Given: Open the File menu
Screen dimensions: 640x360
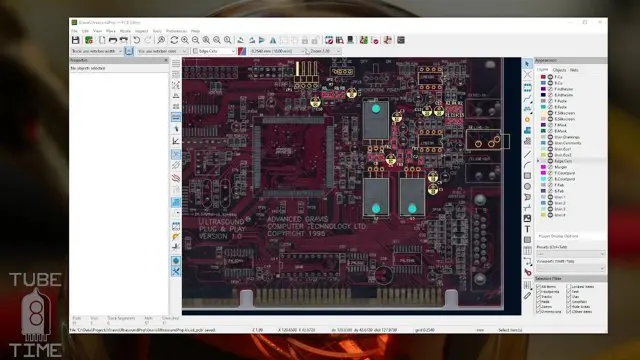Looking at the screenshot, I should 74,31.
